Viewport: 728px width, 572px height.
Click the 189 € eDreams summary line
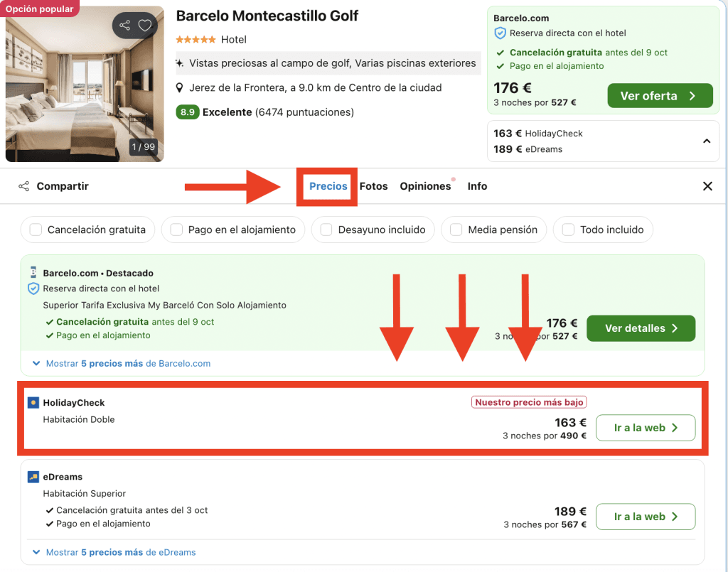point(528,149)
